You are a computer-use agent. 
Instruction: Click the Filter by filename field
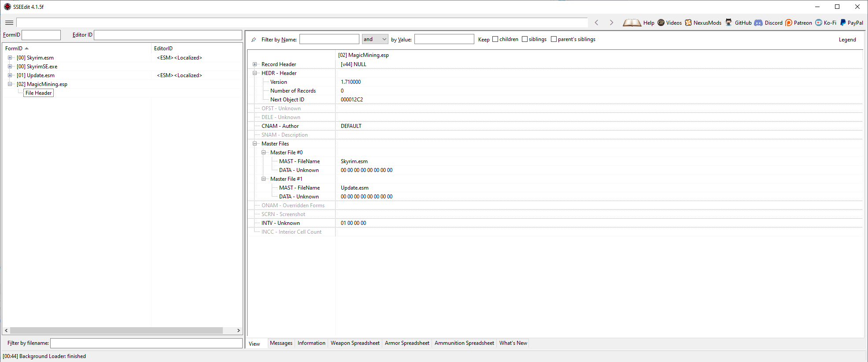point(146,343)
